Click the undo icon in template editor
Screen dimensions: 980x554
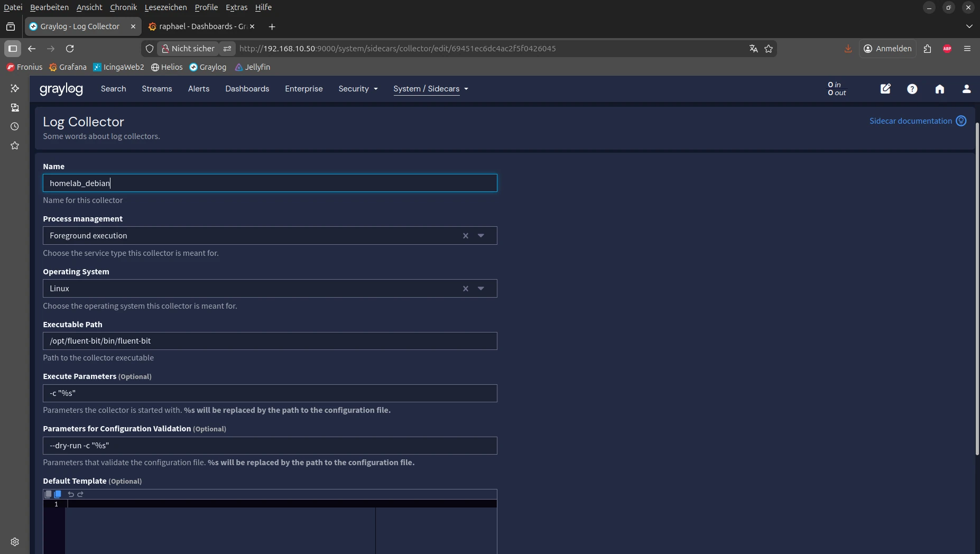coord(70,494)
